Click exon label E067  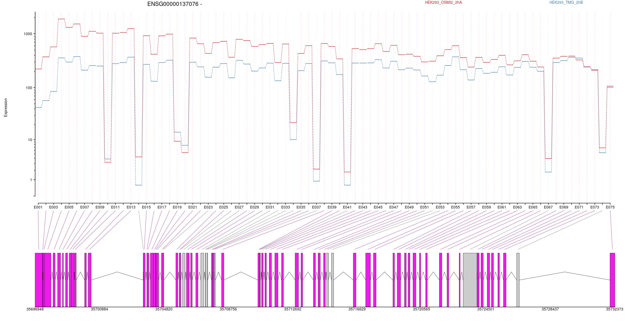click(548, 207)
